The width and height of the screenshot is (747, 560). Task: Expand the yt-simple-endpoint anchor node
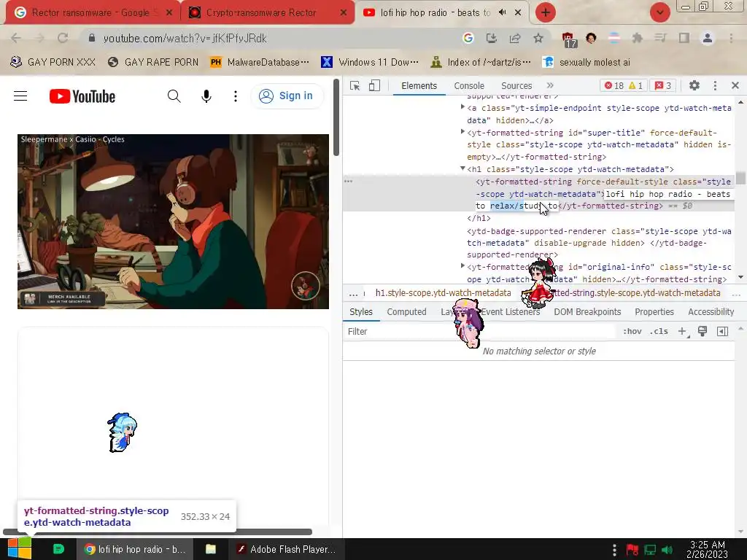tap(462, 107)
